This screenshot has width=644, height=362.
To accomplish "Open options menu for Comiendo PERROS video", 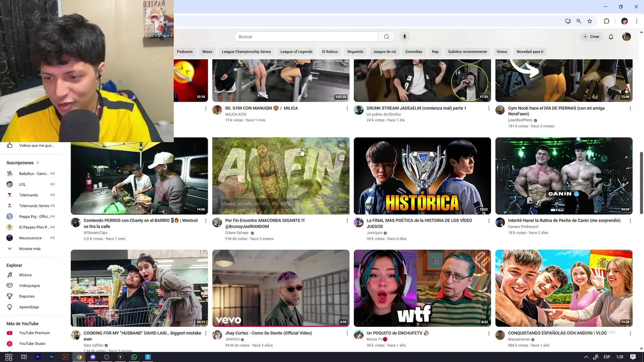I will (205, 221).
